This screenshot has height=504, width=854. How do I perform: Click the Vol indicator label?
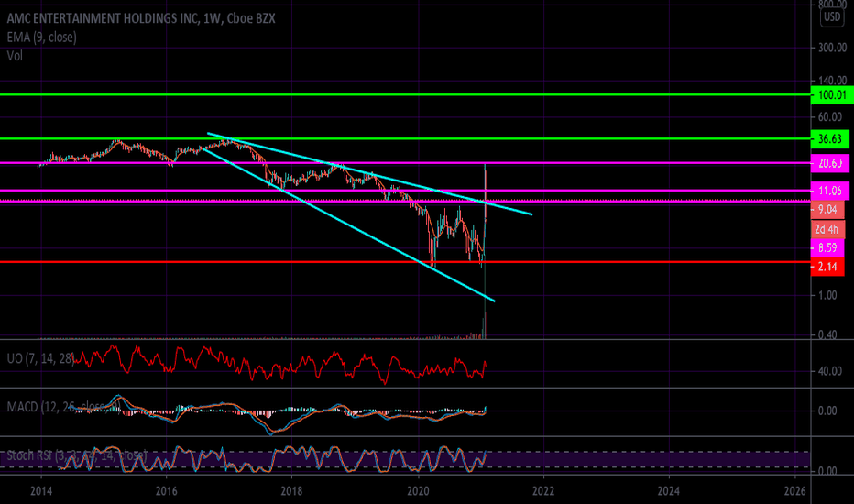15,56
